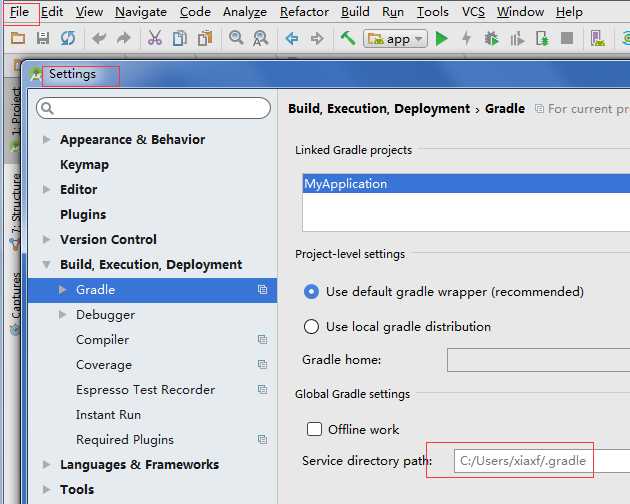Open the Refactor menu

[x=304, y=12]
